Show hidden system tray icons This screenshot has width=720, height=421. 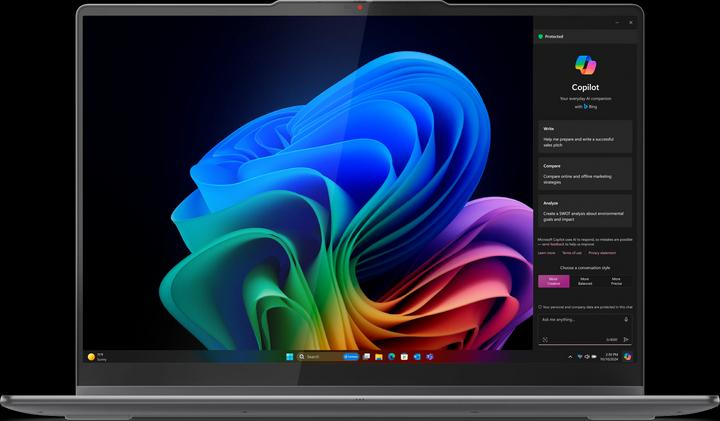pyautogui.click(x=570, y=357)
